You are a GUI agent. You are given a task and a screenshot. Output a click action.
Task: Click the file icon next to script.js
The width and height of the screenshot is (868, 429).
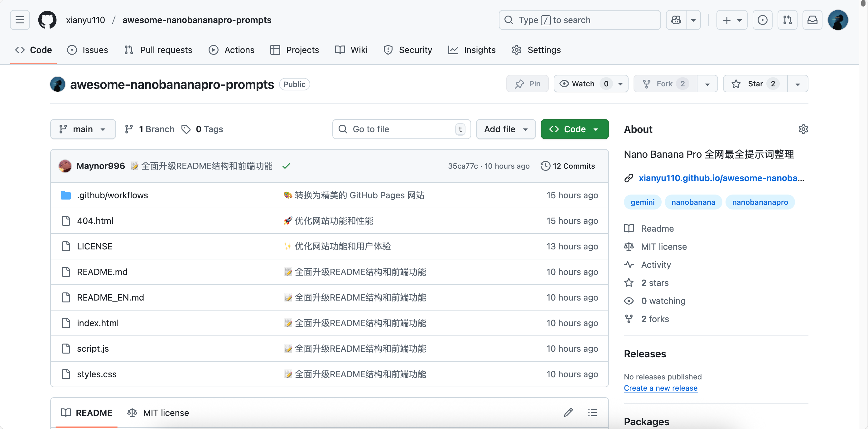point(66,349)
